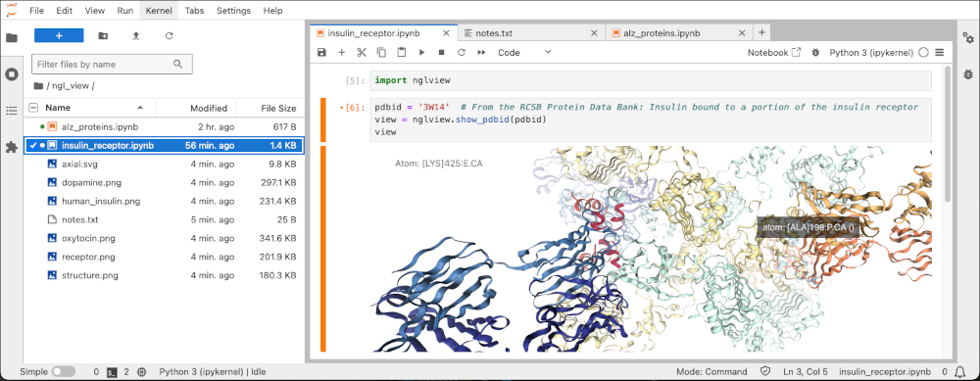Open the Edit menu

coord(64,11)
